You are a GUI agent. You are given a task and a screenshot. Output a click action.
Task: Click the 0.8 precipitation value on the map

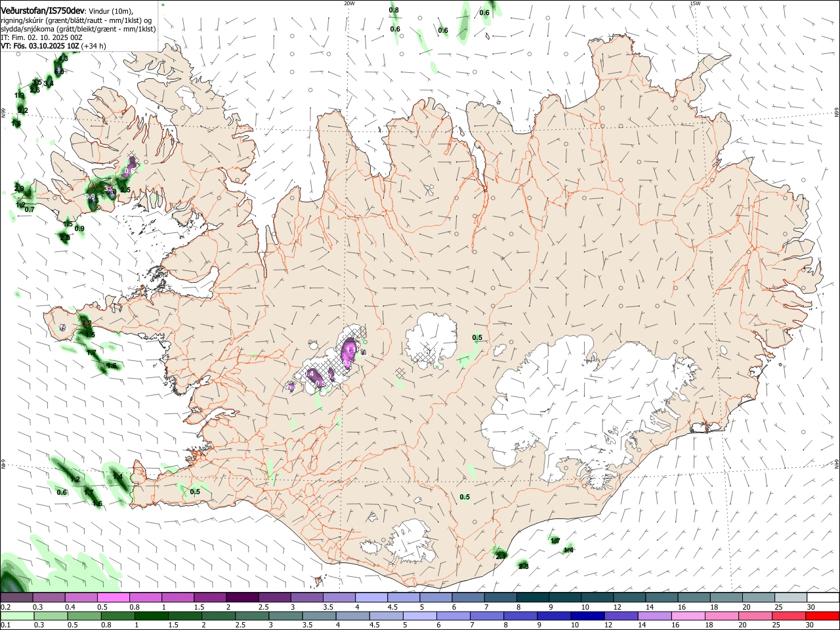[x=394, y=10]
